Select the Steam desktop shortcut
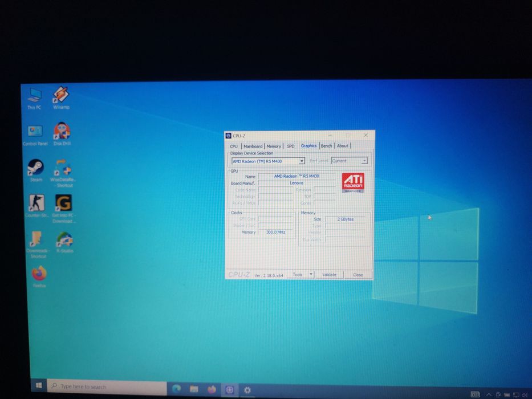 coord(35,170)
